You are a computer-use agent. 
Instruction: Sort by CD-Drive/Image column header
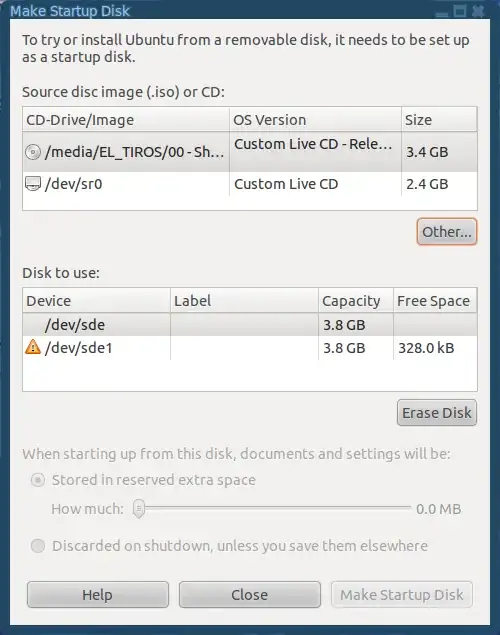pos(126,119)
